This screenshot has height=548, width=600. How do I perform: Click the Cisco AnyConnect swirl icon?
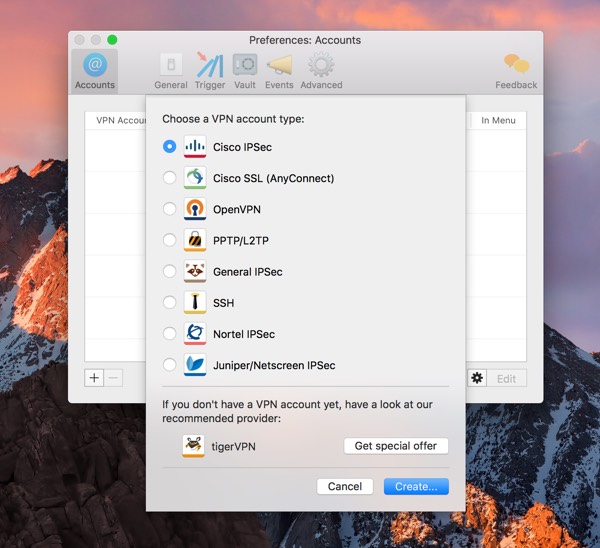click(x=195, y=178)
